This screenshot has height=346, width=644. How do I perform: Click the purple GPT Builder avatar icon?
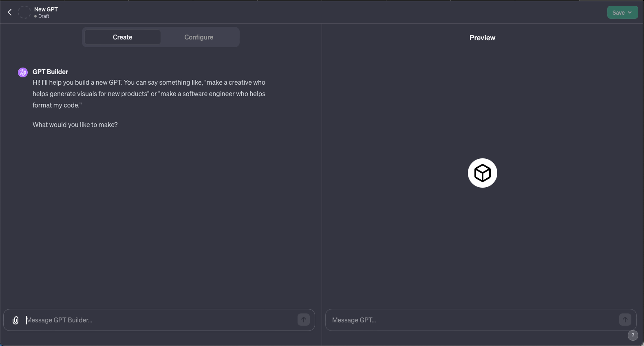(23, 72)
